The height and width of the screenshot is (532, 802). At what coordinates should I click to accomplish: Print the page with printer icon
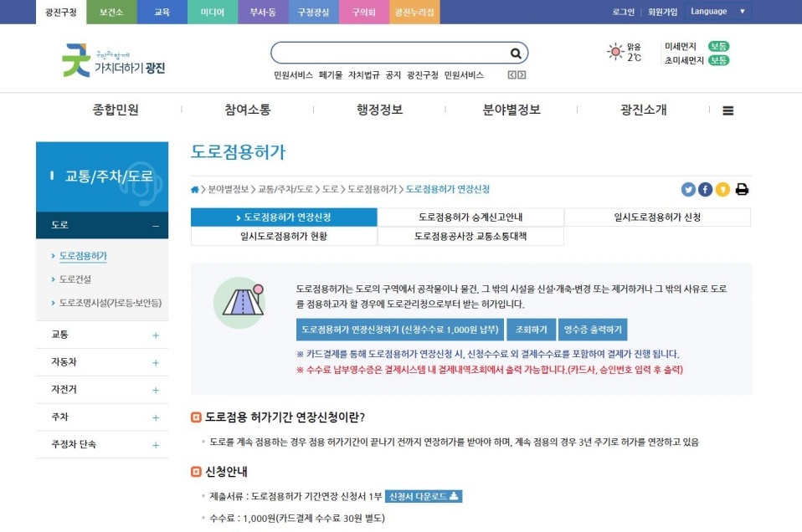742,190
